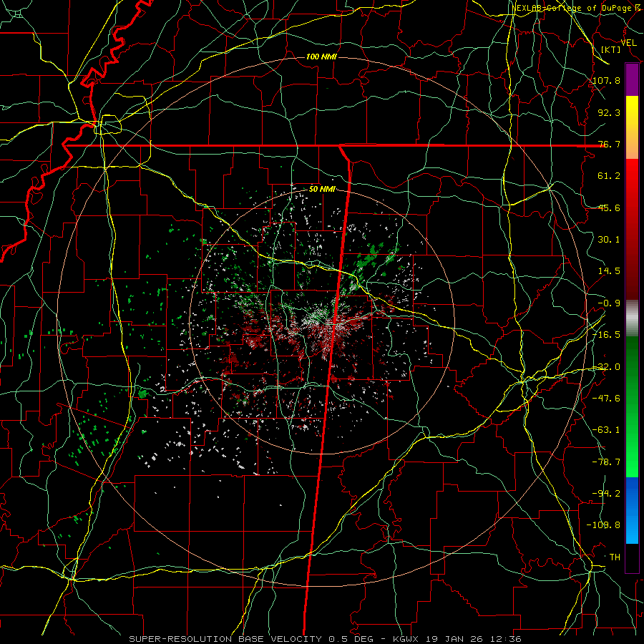Viewport: 644px width, 644px height.
Task: Click the 30.1 velocity scale value
Action: coord(609,239)
